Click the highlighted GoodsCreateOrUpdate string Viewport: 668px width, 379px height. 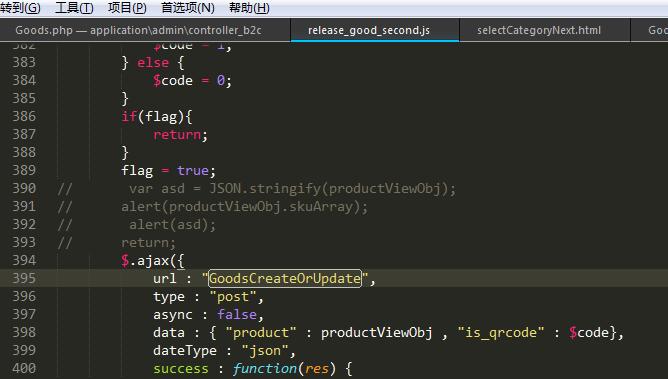tap(285, 279)
